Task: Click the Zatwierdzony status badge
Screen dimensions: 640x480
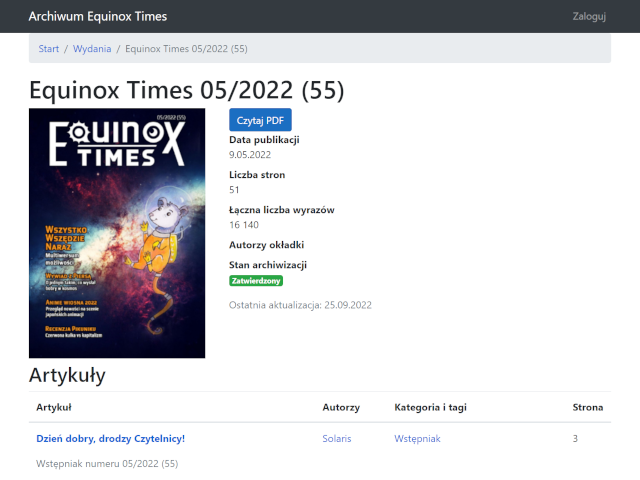Action: coord(256,281)
